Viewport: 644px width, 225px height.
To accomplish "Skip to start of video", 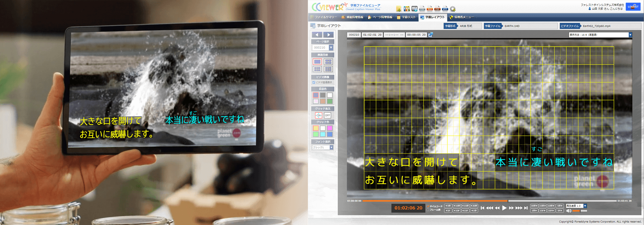I will click(482, 208).
